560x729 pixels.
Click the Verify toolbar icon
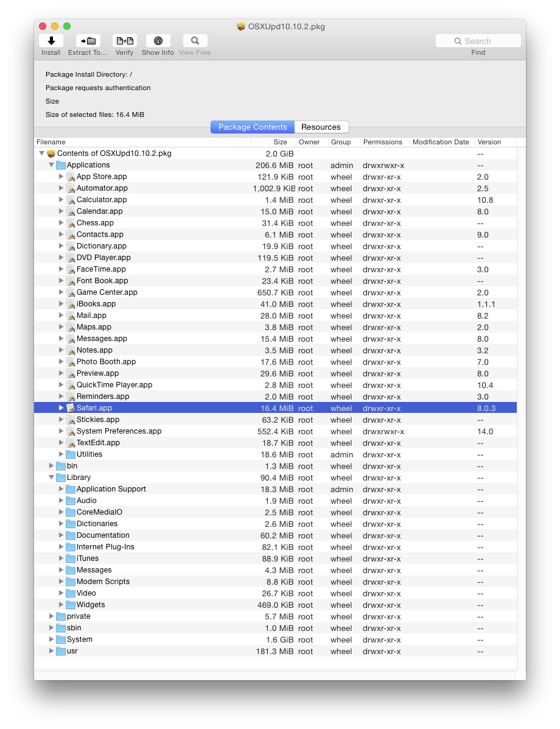click(x=125, y=41)
